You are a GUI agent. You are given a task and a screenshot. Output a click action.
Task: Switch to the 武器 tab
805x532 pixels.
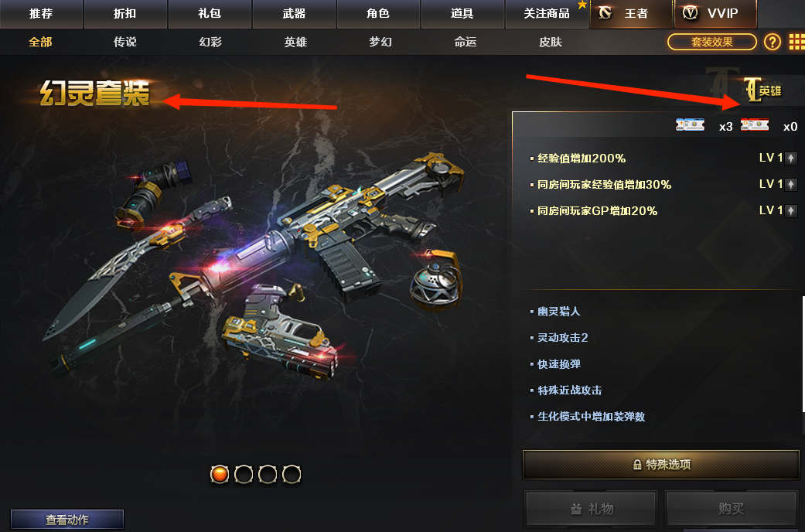pyautogui.click(x=294, y=14)
